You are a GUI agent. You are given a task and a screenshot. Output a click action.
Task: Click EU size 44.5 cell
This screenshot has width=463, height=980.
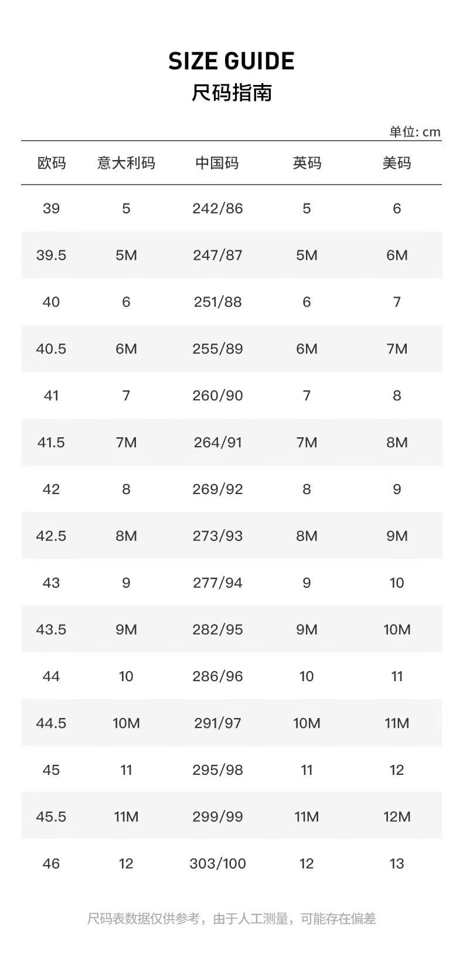tap(52, 723)
